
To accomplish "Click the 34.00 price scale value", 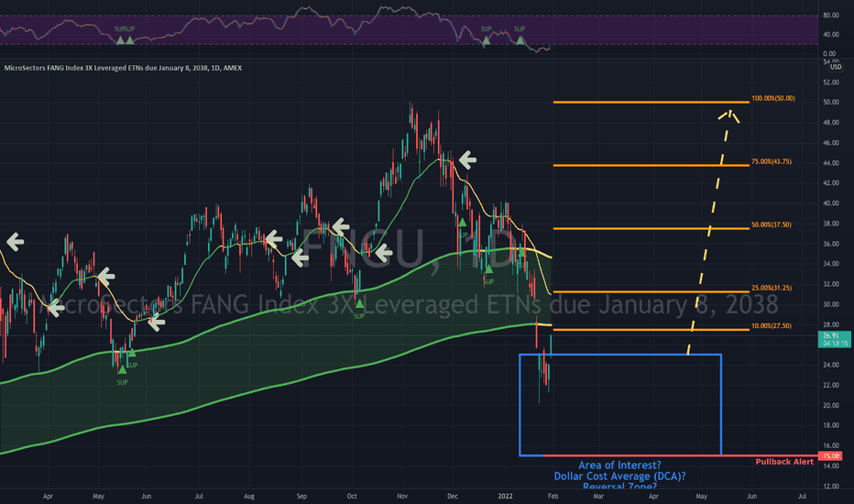I will pos(831,264).
